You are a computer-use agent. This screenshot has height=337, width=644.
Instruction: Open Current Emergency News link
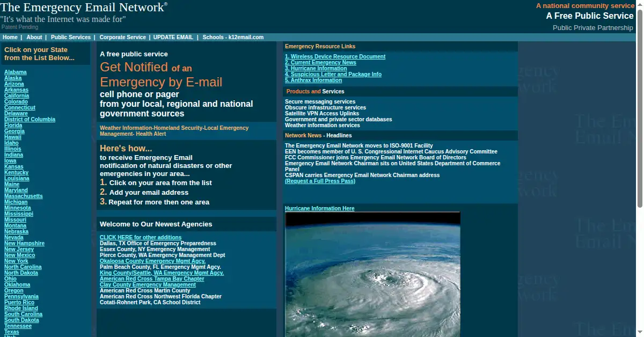click(x=320, y=62)
